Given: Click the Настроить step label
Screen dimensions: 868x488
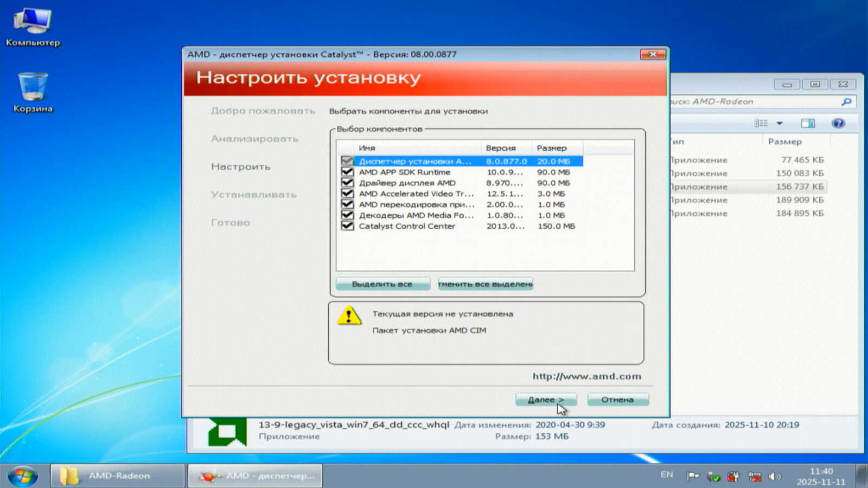Looking at the screenshot, I should coord(240,166).
